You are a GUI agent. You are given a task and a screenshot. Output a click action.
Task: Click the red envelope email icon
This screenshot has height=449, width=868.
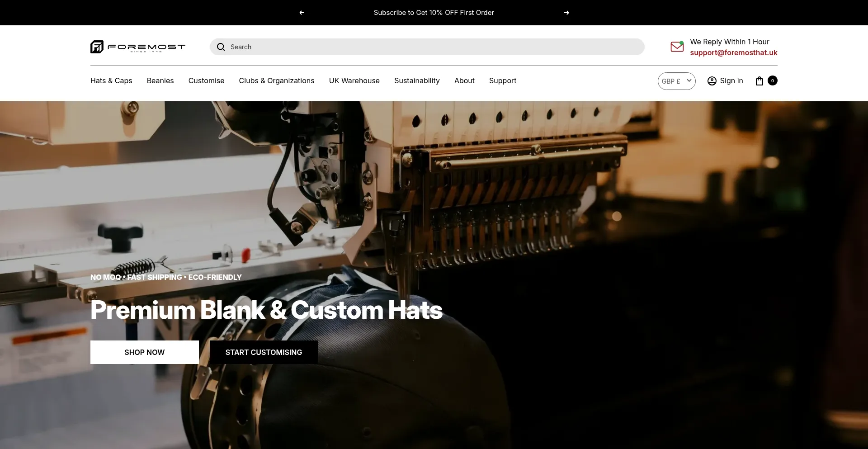pos(677,47)
